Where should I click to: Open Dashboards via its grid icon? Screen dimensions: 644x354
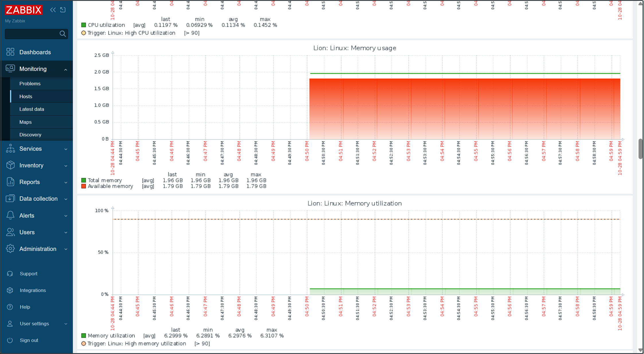tap(10, 52)
